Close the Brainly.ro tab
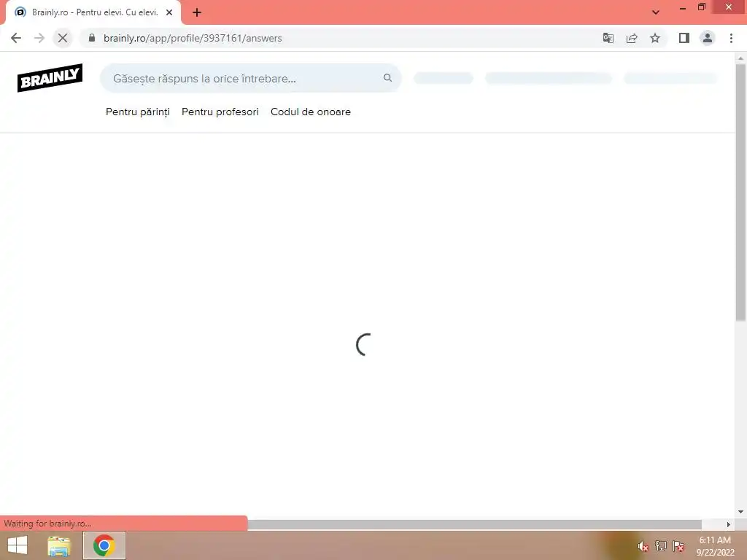Image resolution: width=747 pixels, height=560 pixels. pos(169,12)
